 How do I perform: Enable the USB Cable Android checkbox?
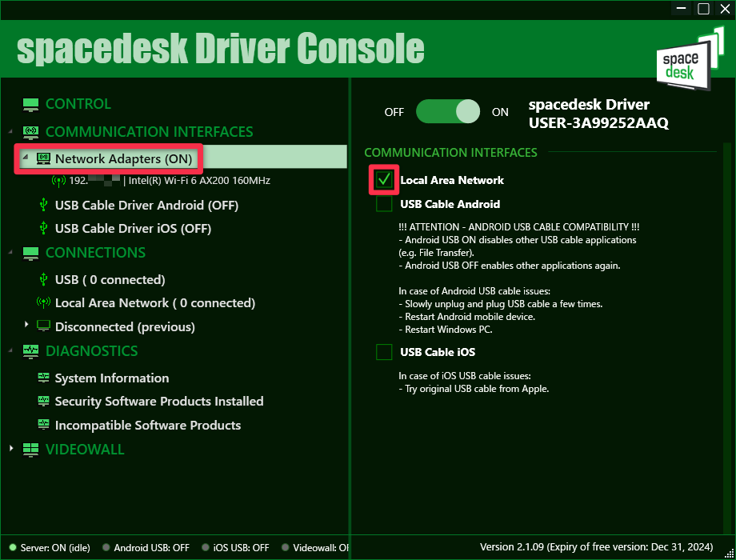(x=384, y=204)
